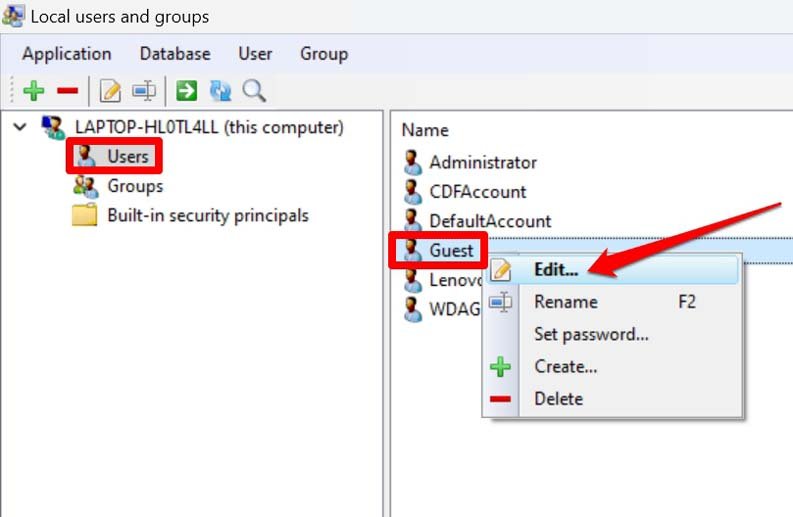Open the Database menu

pyautogui.click(x=175, y=54)
